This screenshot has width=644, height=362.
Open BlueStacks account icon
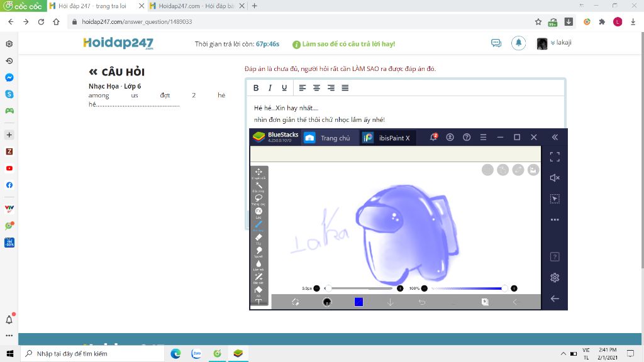(x=450, y=137)
